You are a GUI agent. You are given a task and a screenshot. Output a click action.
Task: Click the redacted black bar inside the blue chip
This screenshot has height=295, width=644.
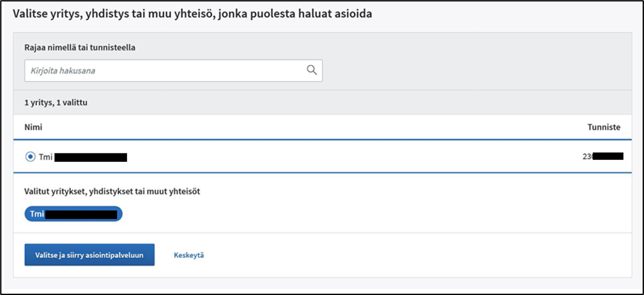(81, 214)
